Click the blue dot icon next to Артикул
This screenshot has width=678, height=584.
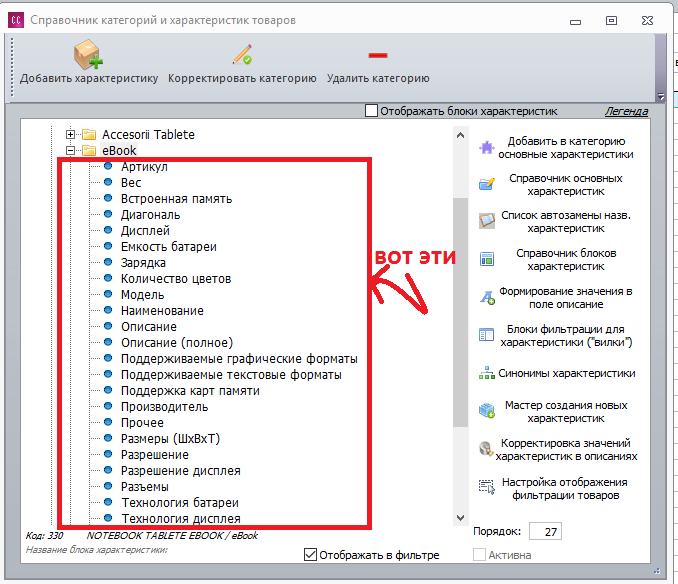click(x=108, y=166)
